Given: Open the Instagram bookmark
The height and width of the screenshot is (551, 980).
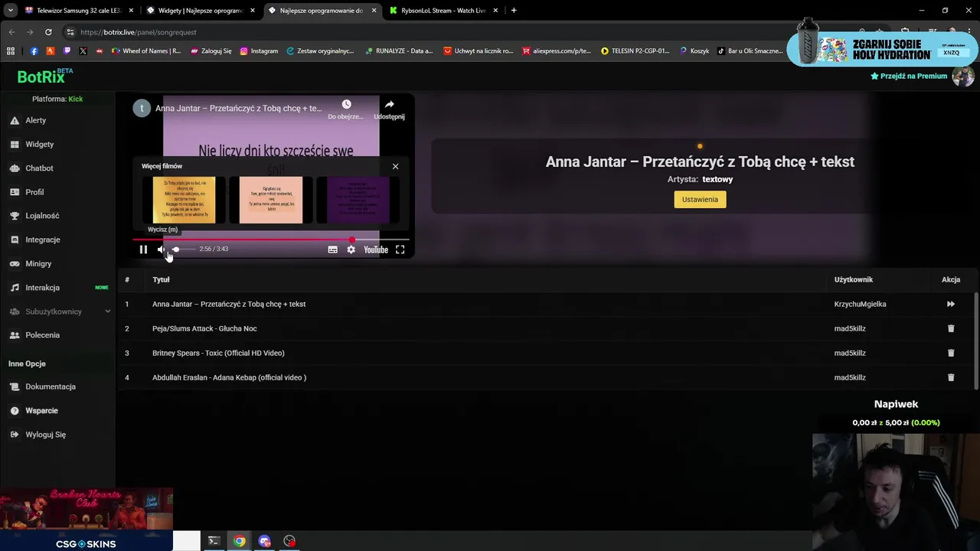Looking at the screenshot, I should coord(259,51).
